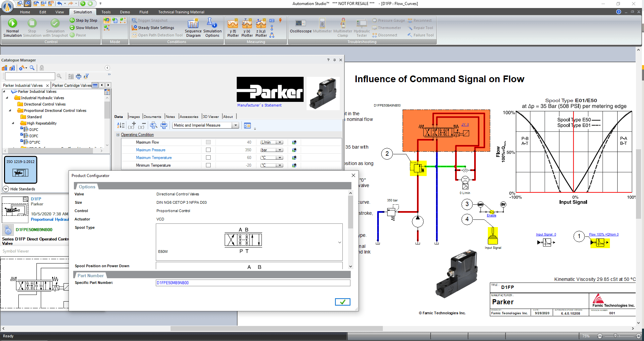Enable Slow Motion simulation mode
This screenshot has height=341, width=644.
pyautogui.click(x=84, y=28)
